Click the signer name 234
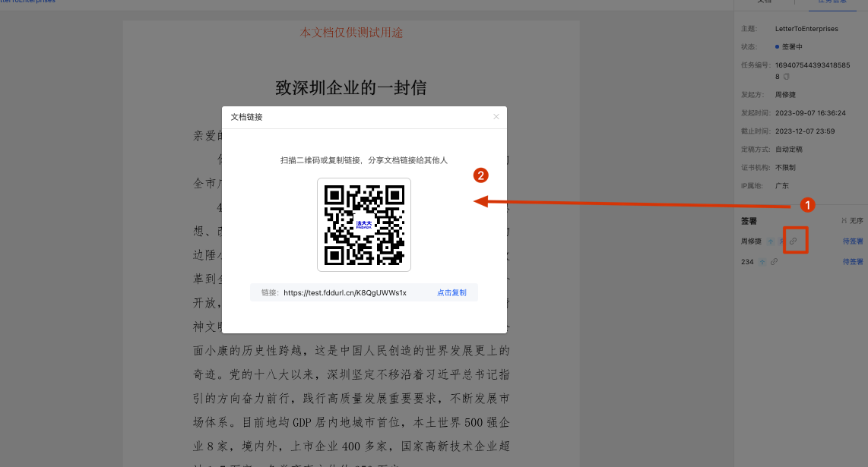This screenshot has width=868, height=467. click(747, 262)
